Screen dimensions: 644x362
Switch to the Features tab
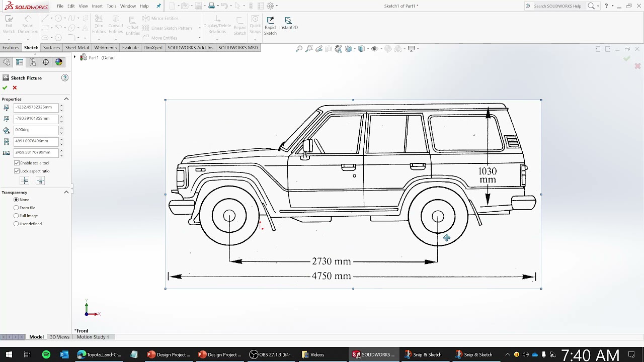[x=11, y=48]
